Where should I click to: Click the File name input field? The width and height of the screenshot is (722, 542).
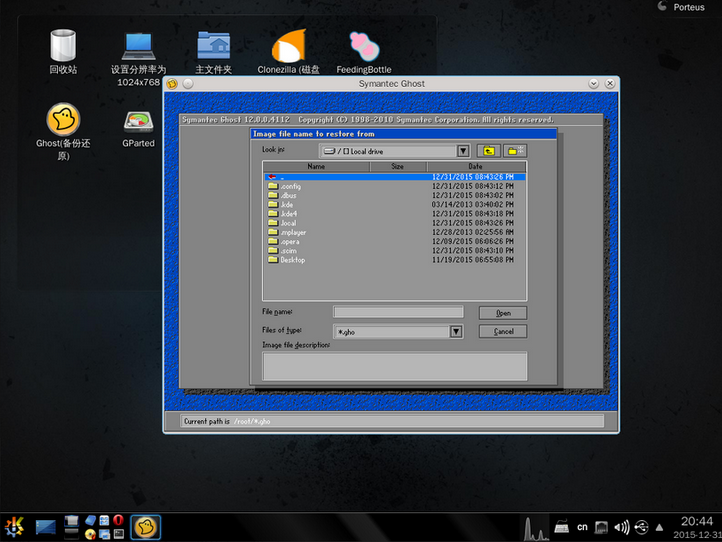coord(398,312)
